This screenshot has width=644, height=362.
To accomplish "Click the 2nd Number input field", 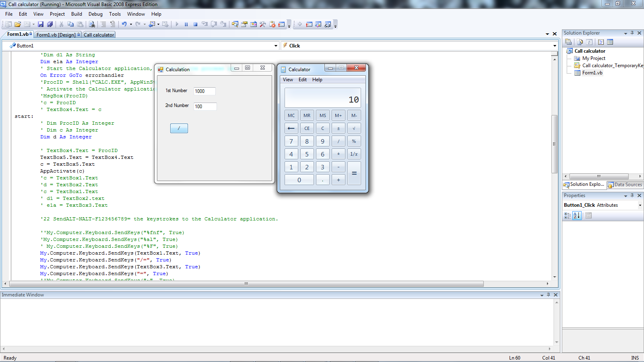I will pos(205,107).
